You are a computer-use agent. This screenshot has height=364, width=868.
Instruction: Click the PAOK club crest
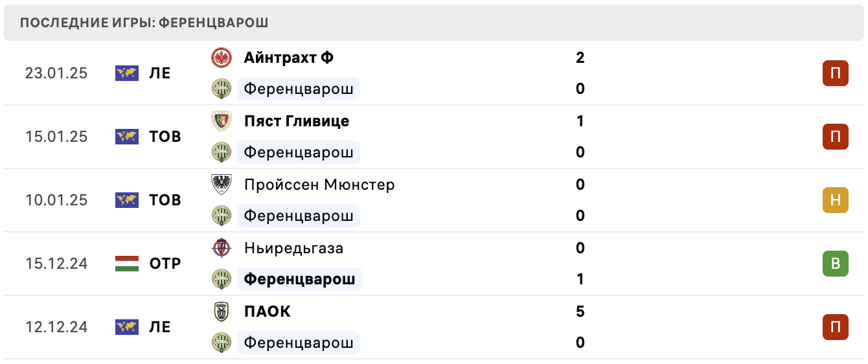222,312
